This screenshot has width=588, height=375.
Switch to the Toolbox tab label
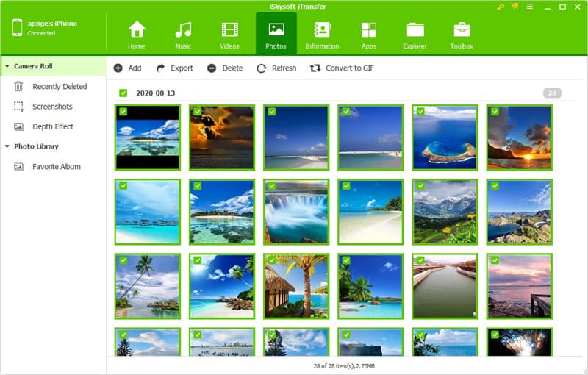[x=462, y=46]
